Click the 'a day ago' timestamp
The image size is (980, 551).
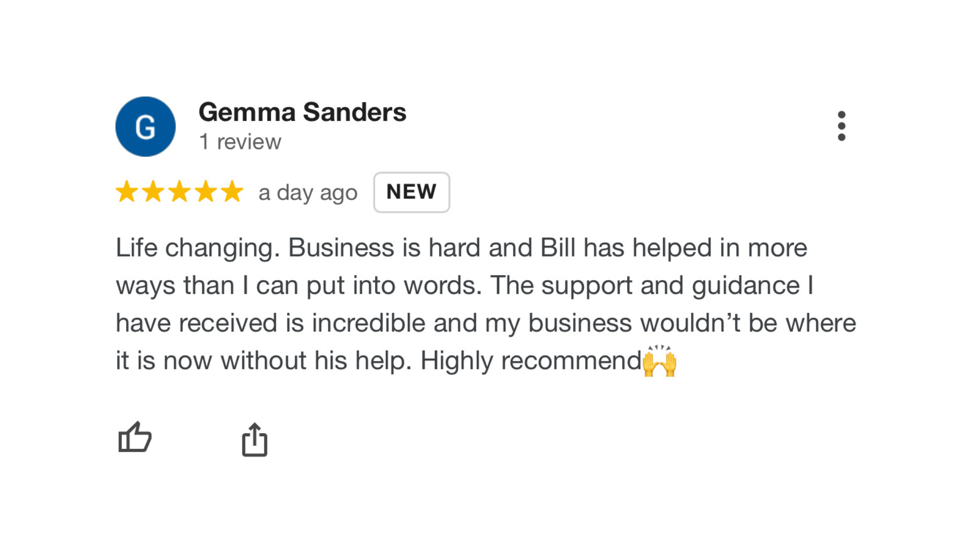point(308,193)
